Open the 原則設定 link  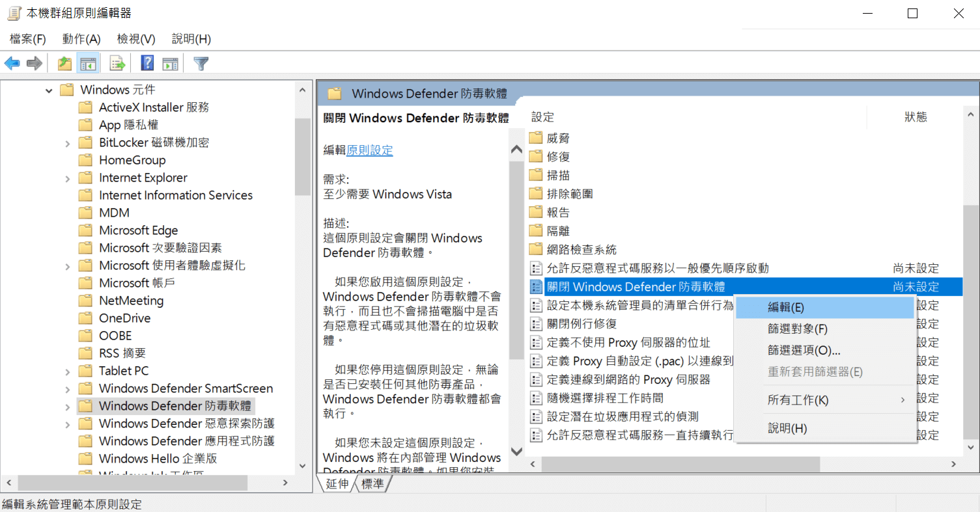pyautogui.click(x=370, y=150)
